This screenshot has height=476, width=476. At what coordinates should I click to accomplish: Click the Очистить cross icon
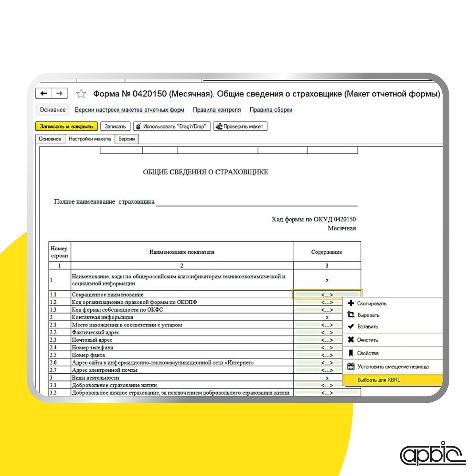pyautogui.click(x=351, y=340)
